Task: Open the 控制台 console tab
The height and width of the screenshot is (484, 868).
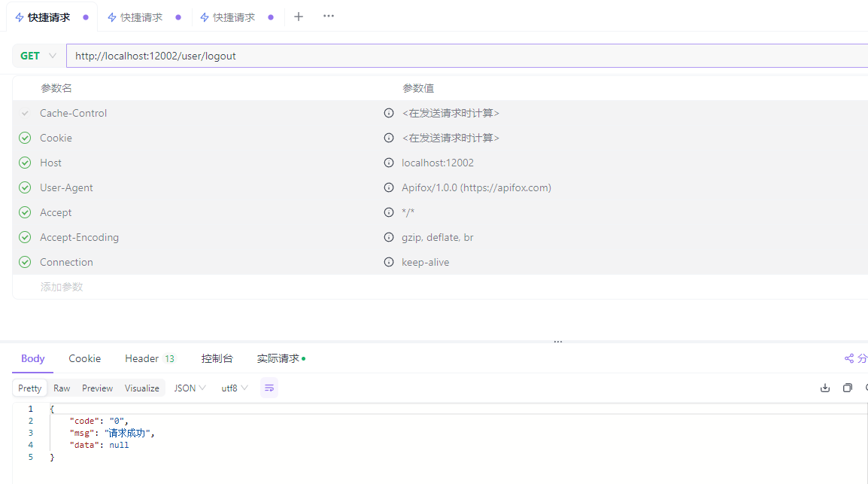Action: [217, 359]
